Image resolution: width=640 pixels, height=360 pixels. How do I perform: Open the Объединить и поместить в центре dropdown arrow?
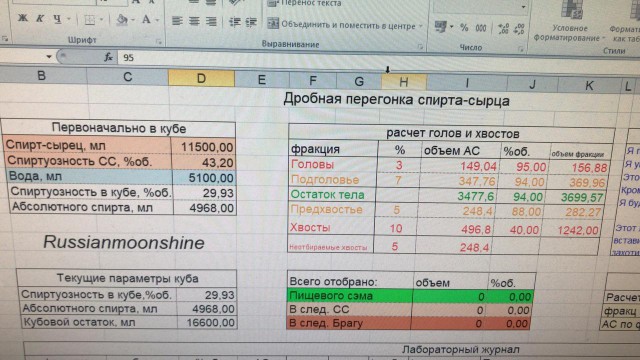click(421, 26)
